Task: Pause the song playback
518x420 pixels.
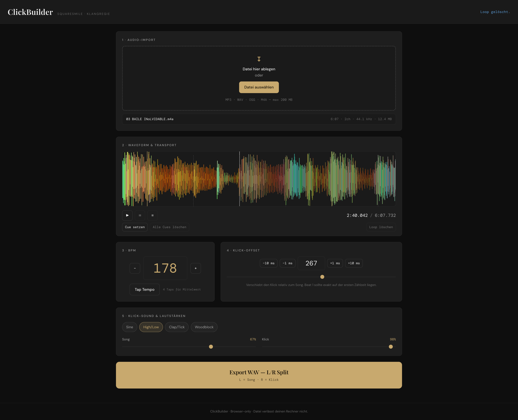Action: pyautogui.click(x=140, y=215)
